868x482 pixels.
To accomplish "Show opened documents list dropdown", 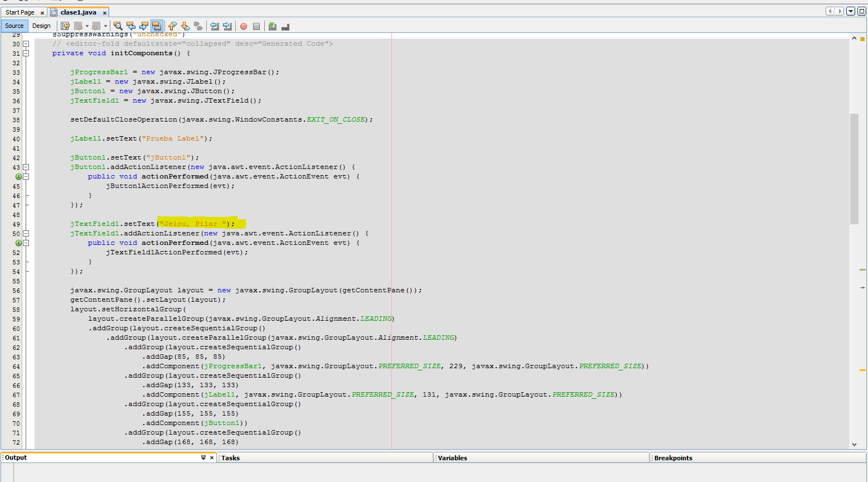I will 851,11.
